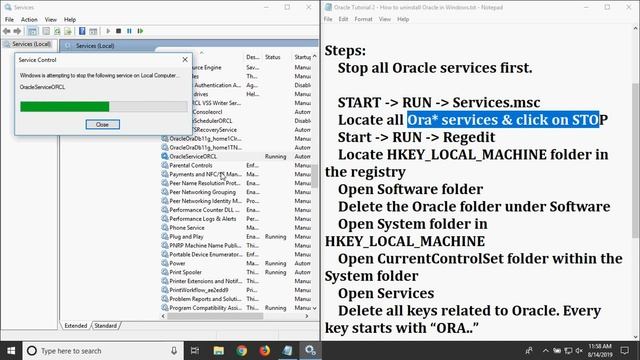Viewport: 640px width, 360px height.
Task: Click the Start Service play icon
Action: pos(108,31)
